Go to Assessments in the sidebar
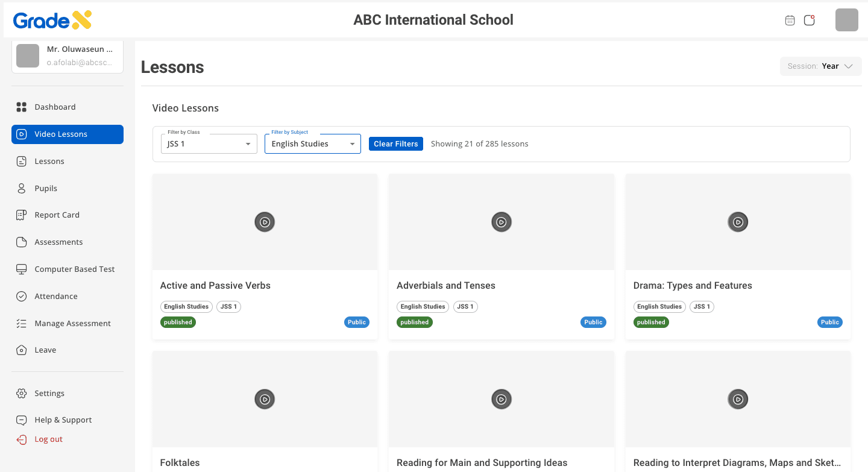 click(58, 242)
